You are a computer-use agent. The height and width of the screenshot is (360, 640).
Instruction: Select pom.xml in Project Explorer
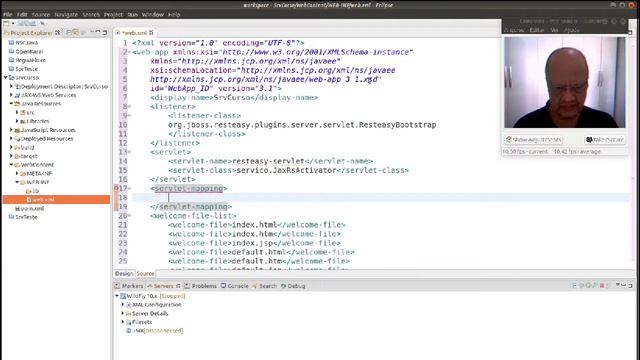tap(29, 209)
